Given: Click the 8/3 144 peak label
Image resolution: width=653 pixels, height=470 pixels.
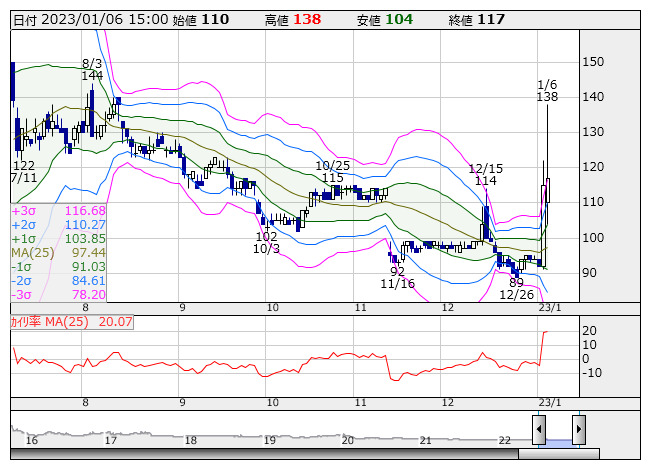Looking at the screenshot, I should (93, 69).
